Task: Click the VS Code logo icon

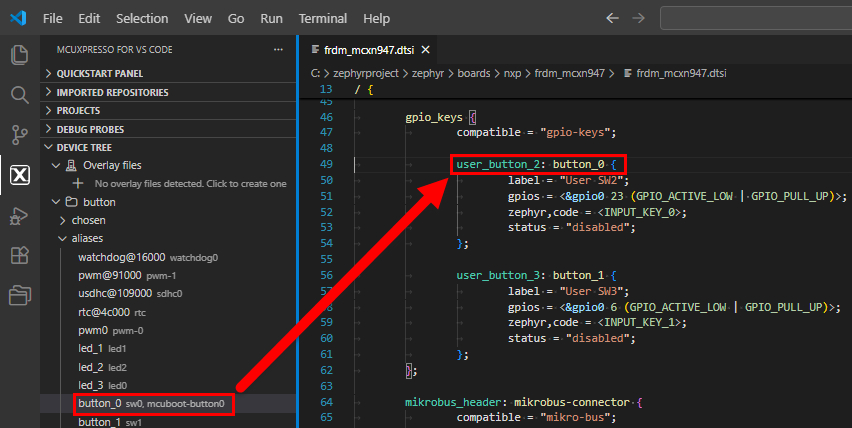Action: [x=18, y=18]
